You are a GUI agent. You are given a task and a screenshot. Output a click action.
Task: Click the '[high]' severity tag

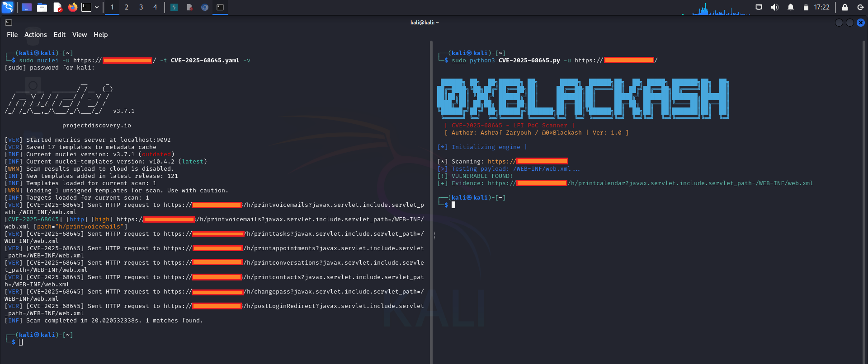(102, 219)
